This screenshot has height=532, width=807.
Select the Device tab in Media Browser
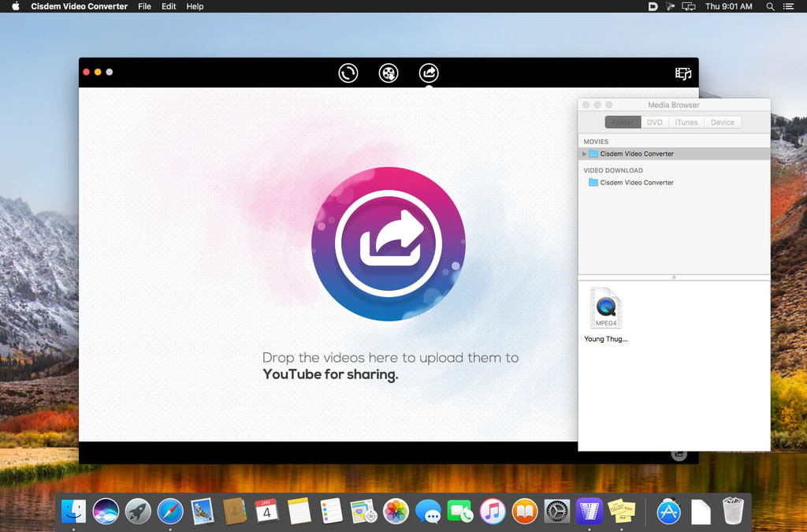pos(722,122)
